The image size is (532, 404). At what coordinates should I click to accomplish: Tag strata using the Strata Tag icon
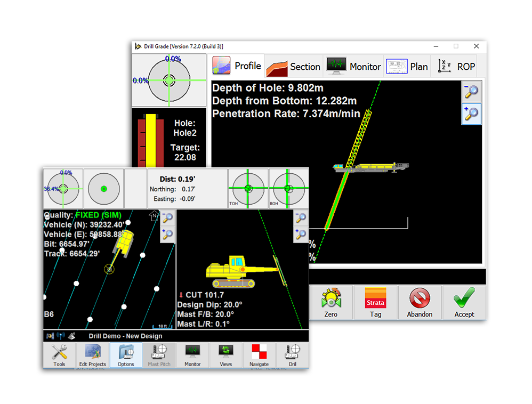click(x=375, y=298)
